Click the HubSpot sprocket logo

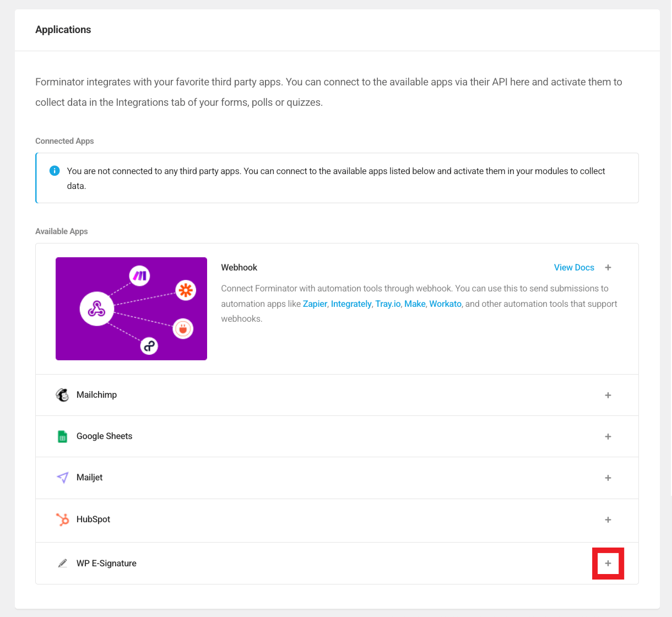click(63, 519)
